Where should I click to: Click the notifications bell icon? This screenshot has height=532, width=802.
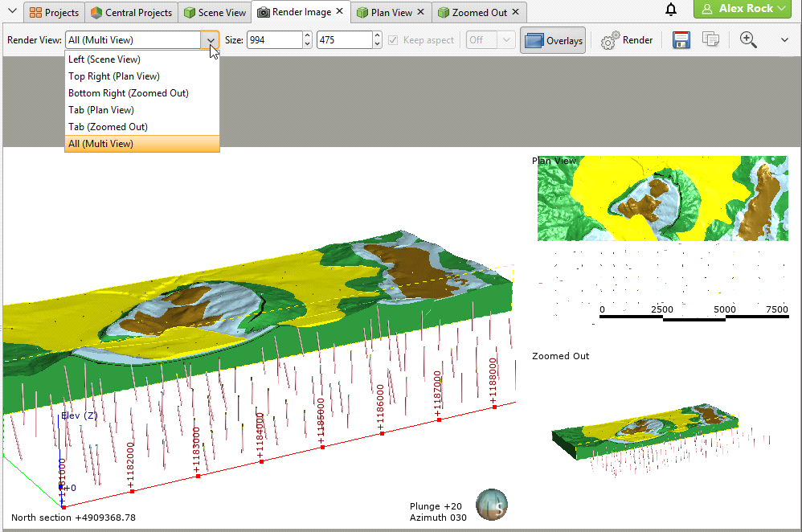671,10
